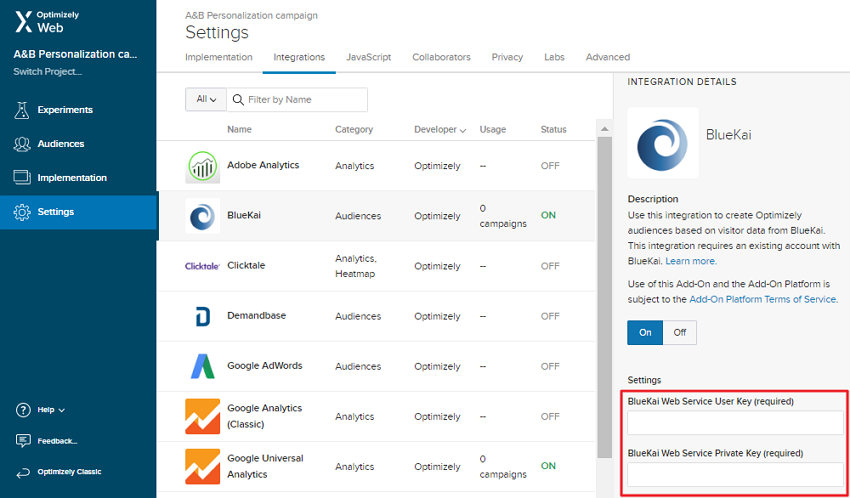
Task: Select the Adobe Analytics row name
Action: pos(263,165)
